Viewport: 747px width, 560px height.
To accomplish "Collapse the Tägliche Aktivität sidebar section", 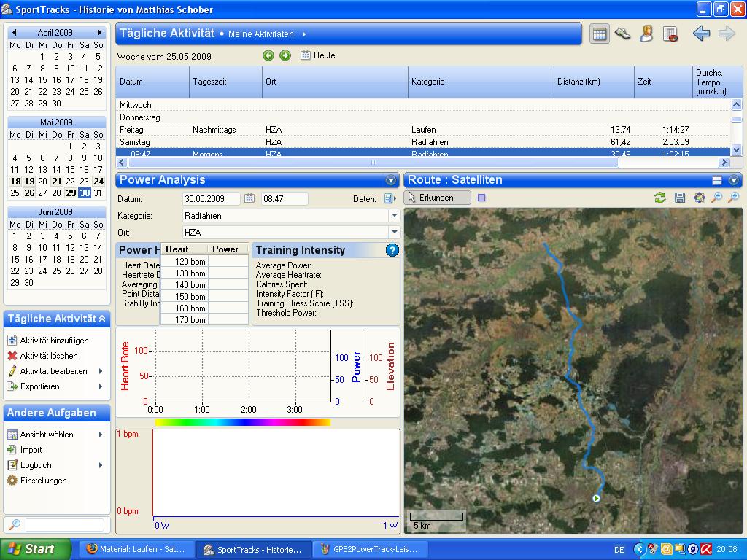I will [102, 319].
